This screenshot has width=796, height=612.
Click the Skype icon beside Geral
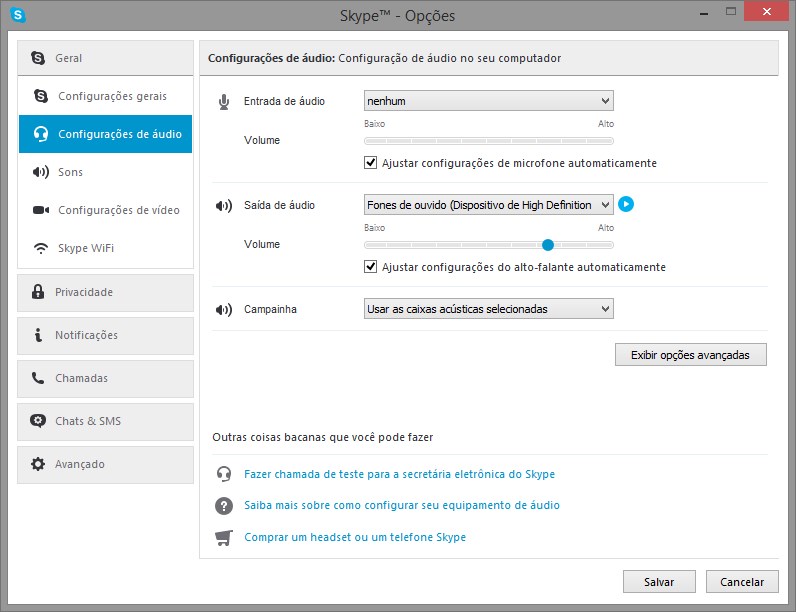(38, 58)
